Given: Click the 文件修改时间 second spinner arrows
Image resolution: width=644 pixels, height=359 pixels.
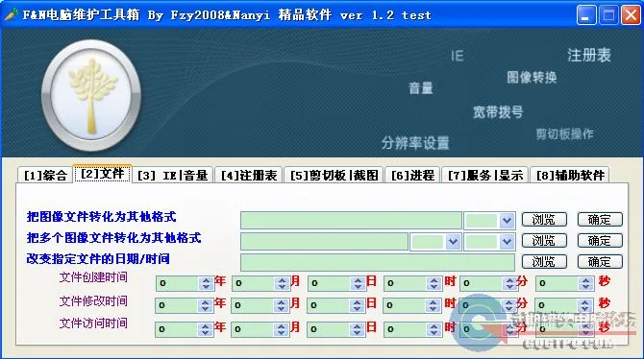Looking at the screenshot, I should click(x=584, y=305).
